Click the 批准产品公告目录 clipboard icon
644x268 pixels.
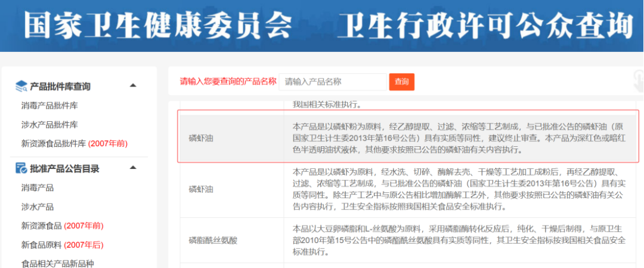coord(21,169)
